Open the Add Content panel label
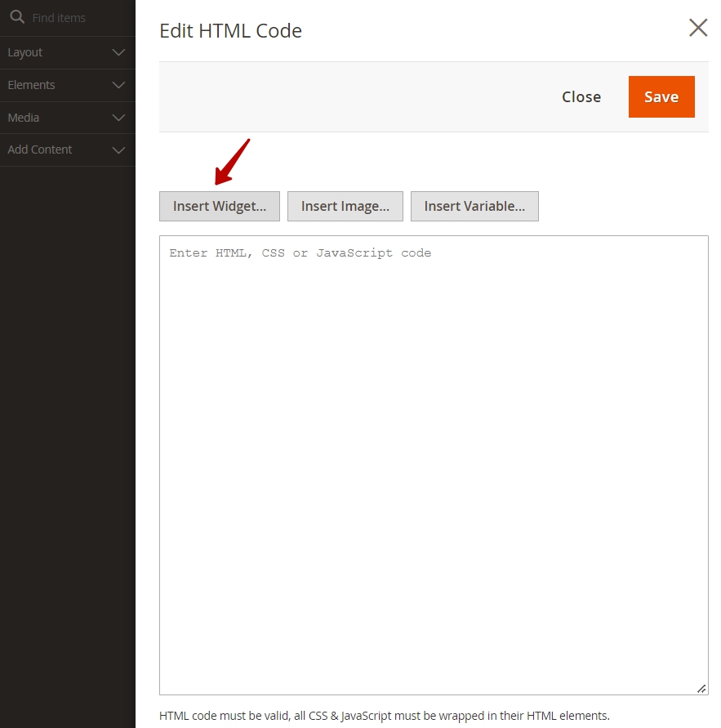 pyautogui.click(x=39, y=150)
